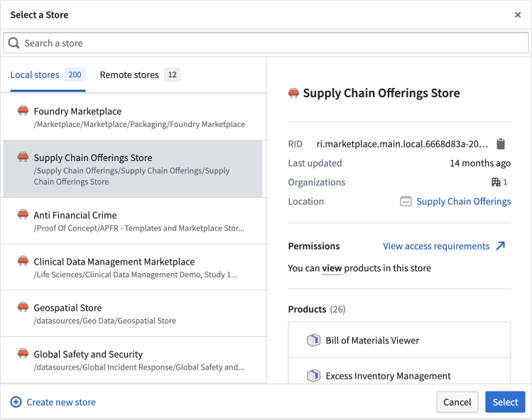
Task: Click the Foundry Marketplace store icon
Action: click(23, 111)
